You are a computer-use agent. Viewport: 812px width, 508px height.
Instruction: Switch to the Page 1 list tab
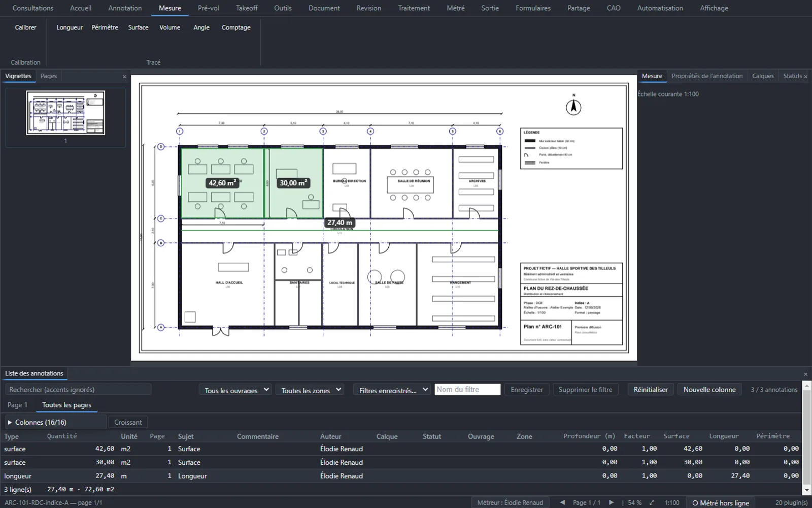(18, 405)
